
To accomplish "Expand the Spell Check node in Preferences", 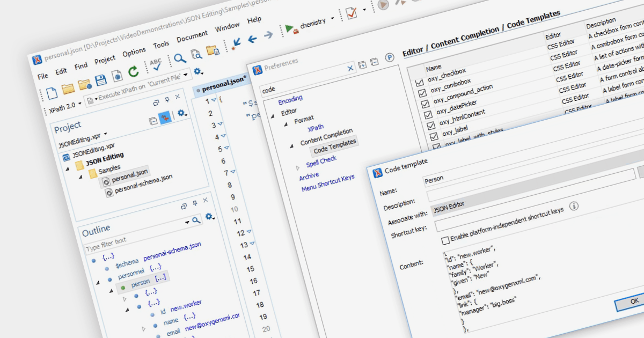I will [x=298, y=168].
